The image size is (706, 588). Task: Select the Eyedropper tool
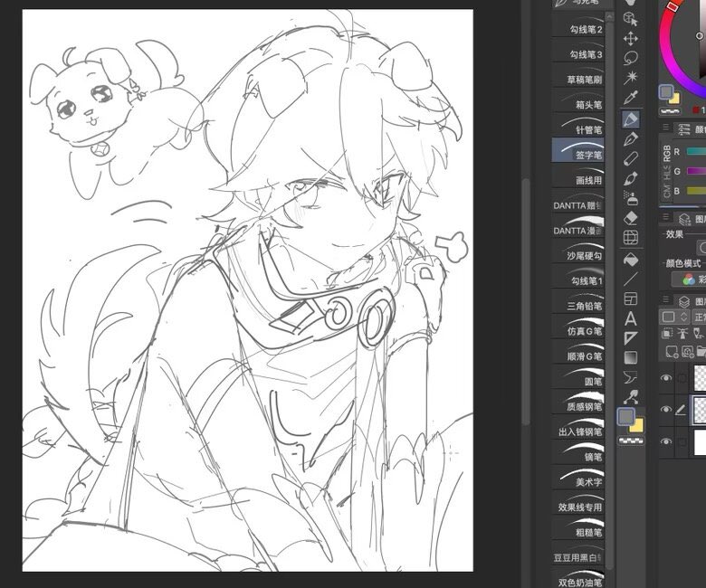coord(630,97)
